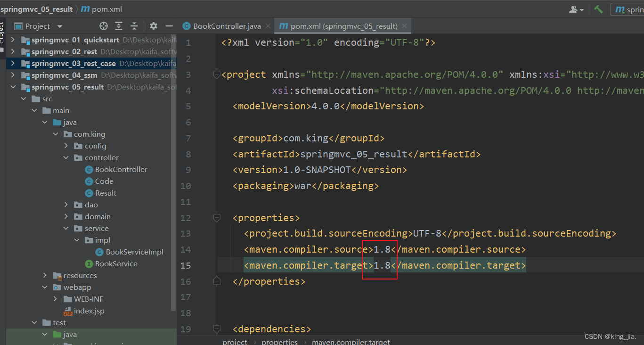Fold the project element at line 3
Viewport: 644px width, 345px height.
click(217, 74)
